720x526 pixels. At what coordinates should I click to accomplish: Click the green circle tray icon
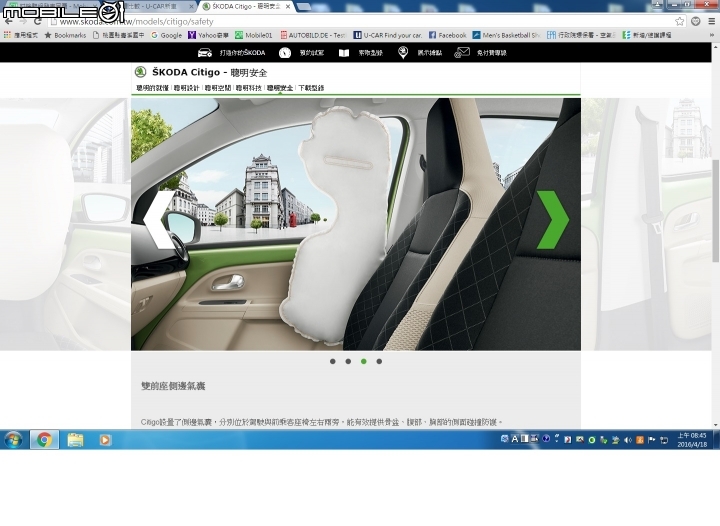coord(592,440)
